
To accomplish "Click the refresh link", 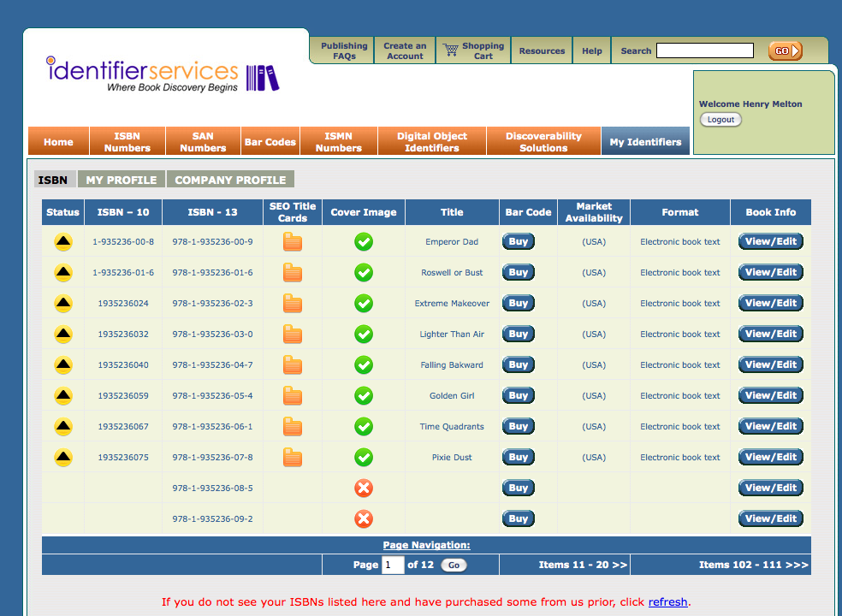I will pyautogui.click(x=667, y=602).
